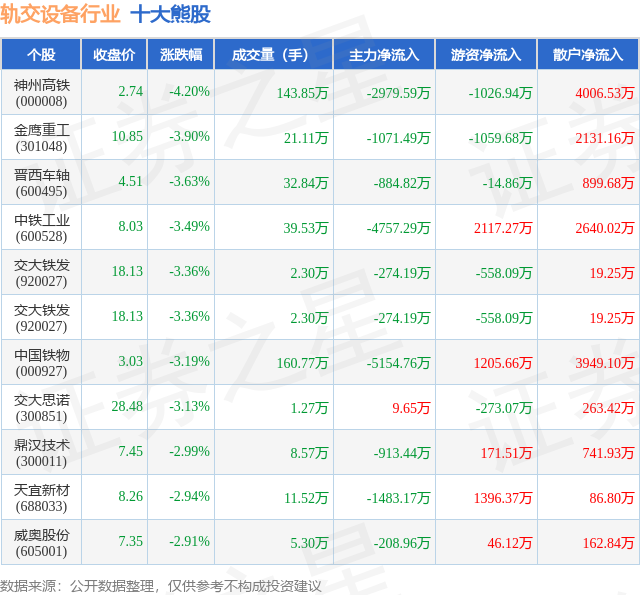The height and width of the screenshot is (595, 640).
Task: Select the 成交量（手） column header
Action: (273, 55)
